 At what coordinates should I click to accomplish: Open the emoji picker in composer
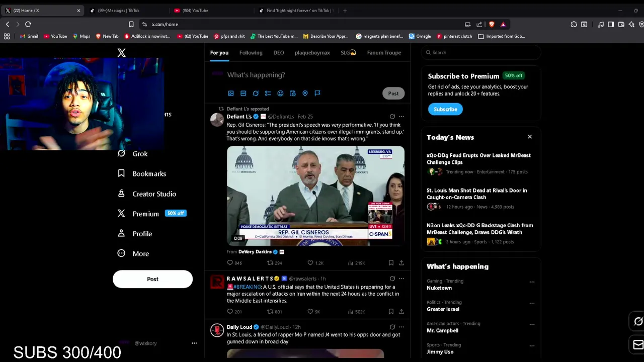tap(280, 93)
